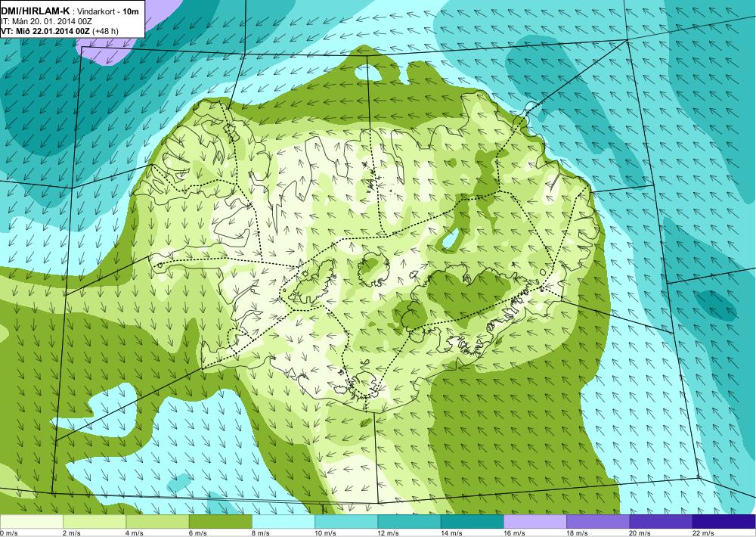Click the '(+48 h)' forecast offset text
Image resolution: width=756 pixels, height=537 pixels.
[x=104, y=31]
